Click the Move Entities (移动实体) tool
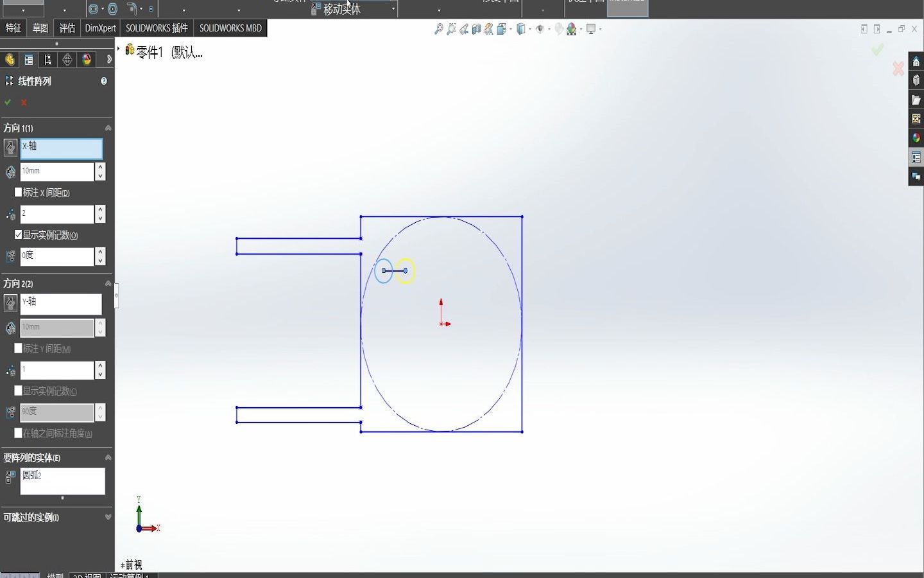This screenshot has height=578, width=924. (x=336, y=9)
